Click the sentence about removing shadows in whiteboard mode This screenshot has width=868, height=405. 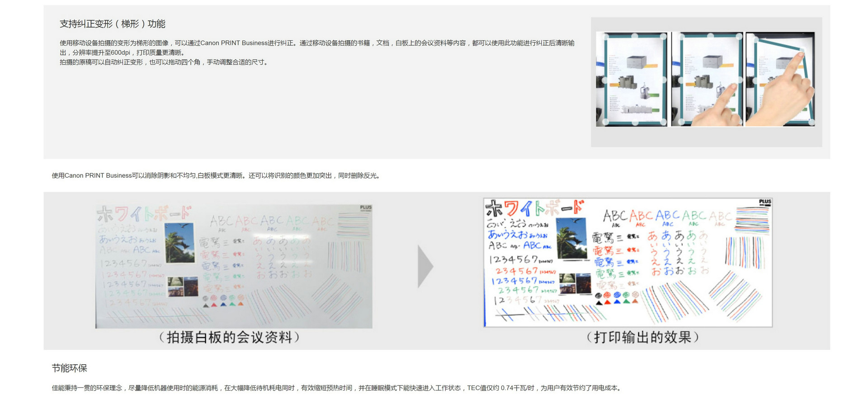[217, 175]
